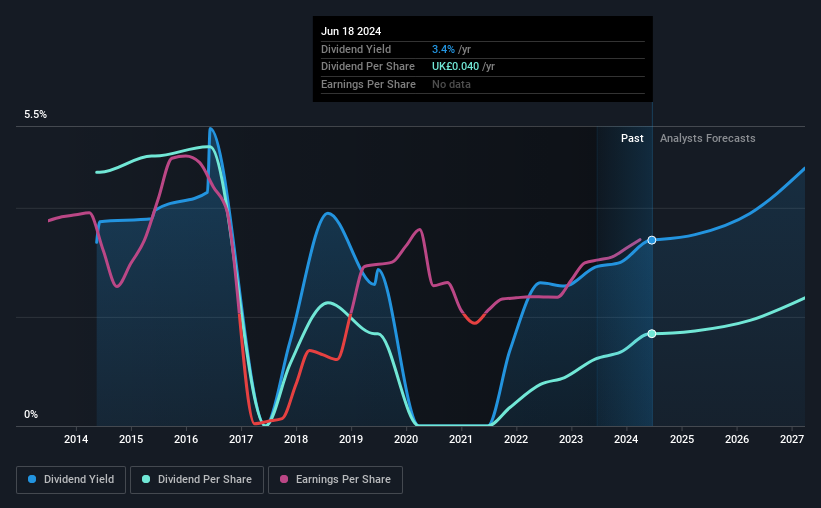
Task: Click the 2023 x-axis label
Action: point(571,439)
